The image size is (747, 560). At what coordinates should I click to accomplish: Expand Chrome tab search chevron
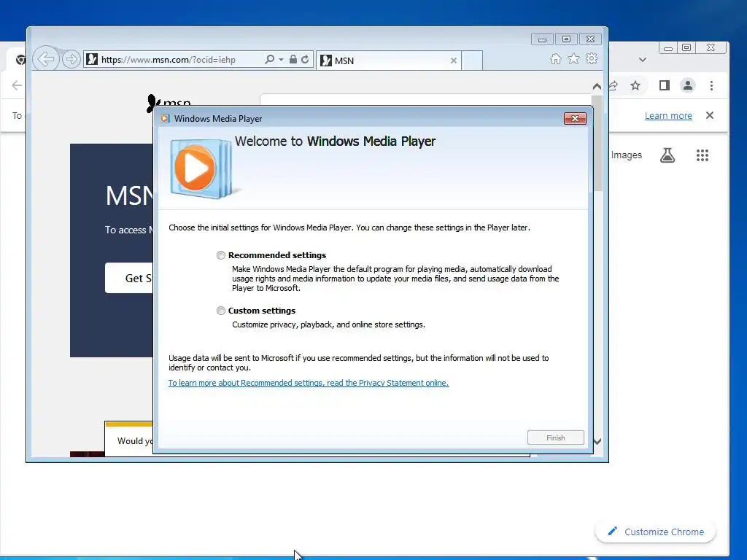point(642,60)
